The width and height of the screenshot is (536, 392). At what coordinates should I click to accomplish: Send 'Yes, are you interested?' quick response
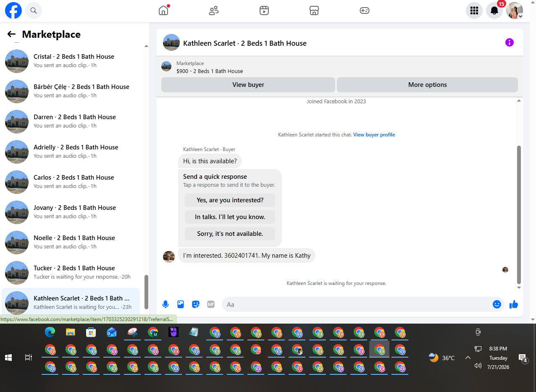tap(230, 200)
